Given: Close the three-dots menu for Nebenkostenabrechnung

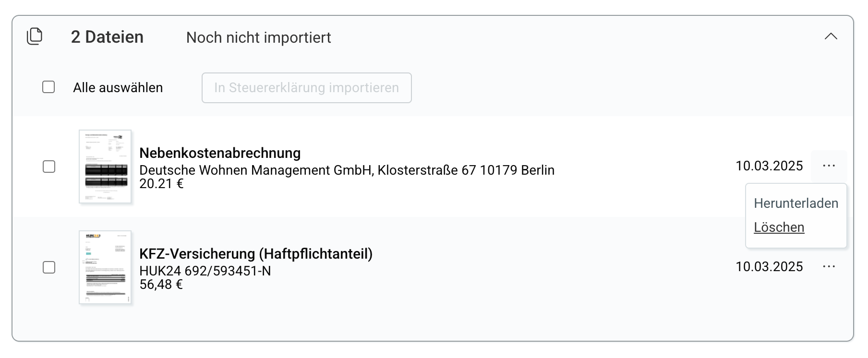Looking at the screenshot, I should tap(829, 166).
